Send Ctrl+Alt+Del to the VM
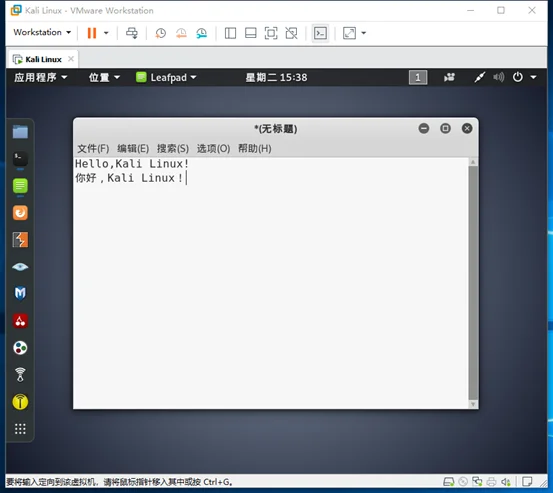 click(132, 33)
